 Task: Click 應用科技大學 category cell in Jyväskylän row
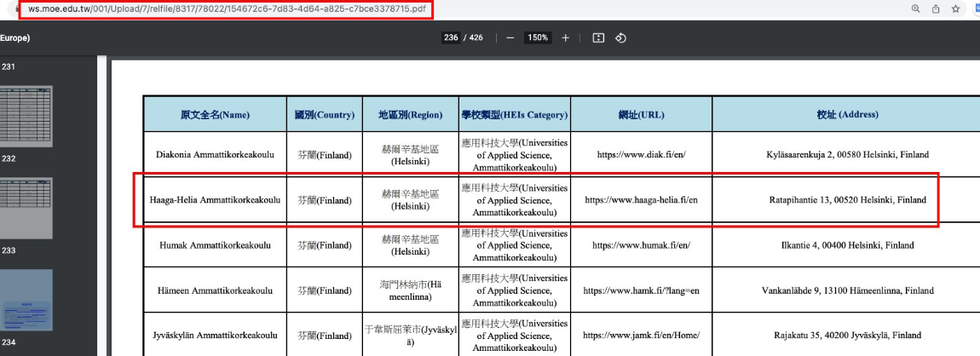(x=515, y=336)
